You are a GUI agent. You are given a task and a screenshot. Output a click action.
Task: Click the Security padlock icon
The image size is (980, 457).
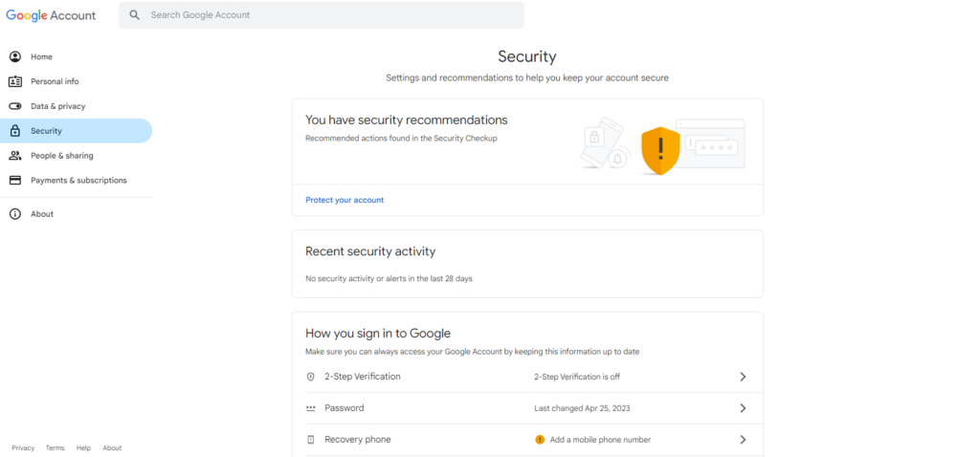point(15,131)
